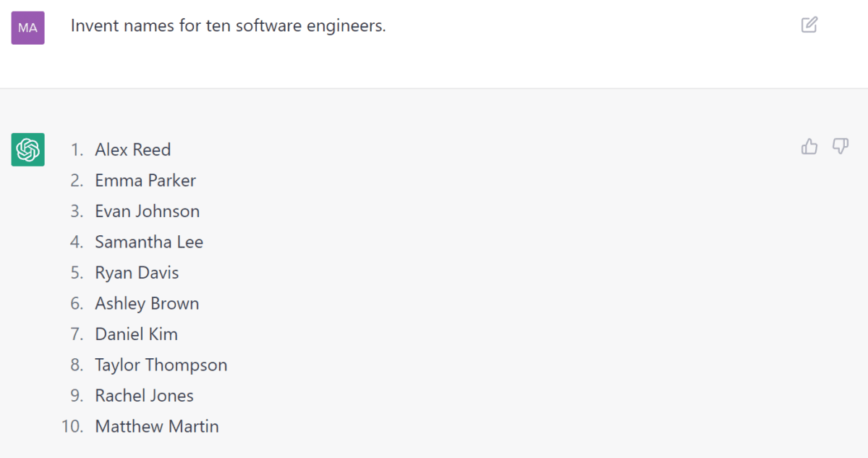Screen dimensions: 868x458
Task: Click the green ChatGPT logo avatar
Action: coord(27,150)
